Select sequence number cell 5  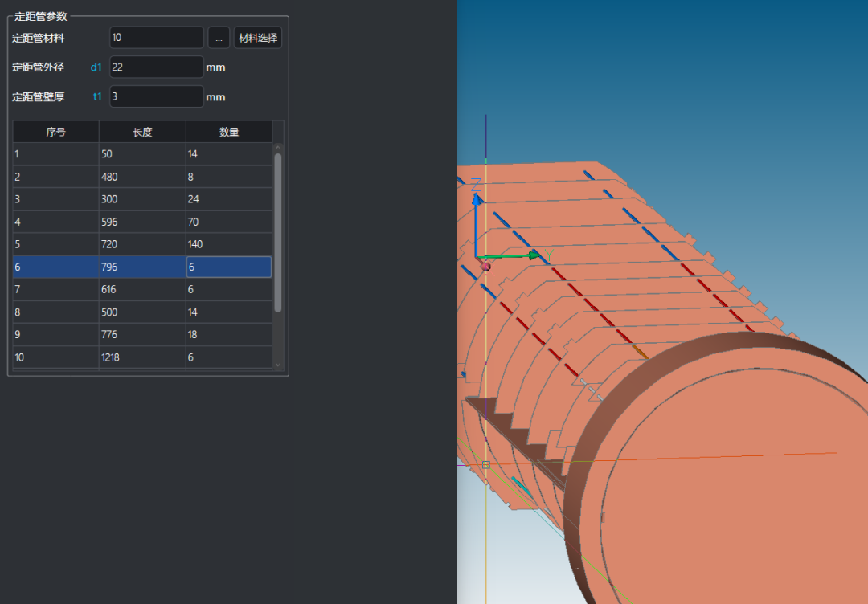(56, 244)
